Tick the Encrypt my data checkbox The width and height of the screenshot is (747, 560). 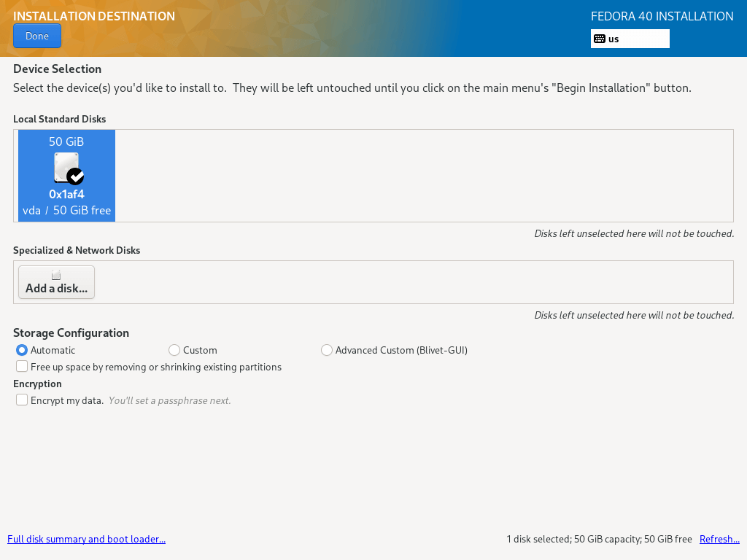coord(22,400)
